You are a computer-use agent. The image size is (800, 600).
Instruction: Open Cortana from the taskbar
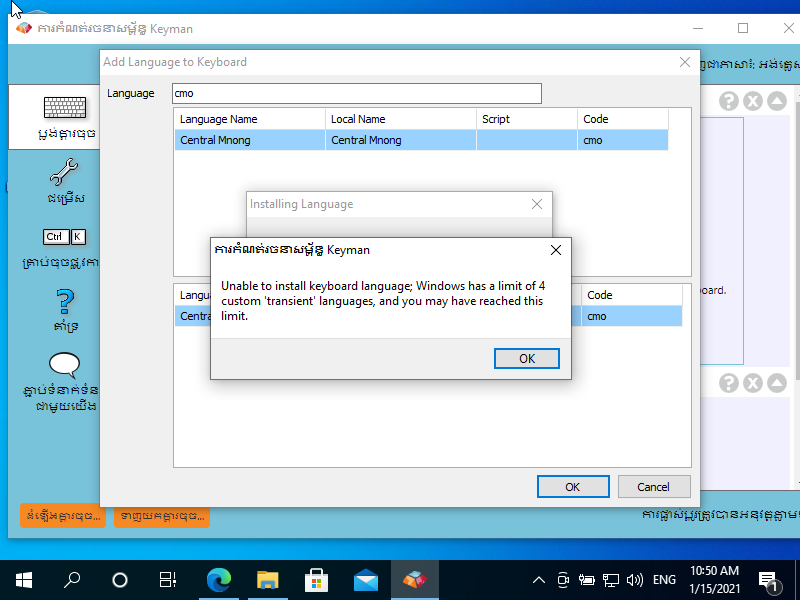tap(120, 580)
